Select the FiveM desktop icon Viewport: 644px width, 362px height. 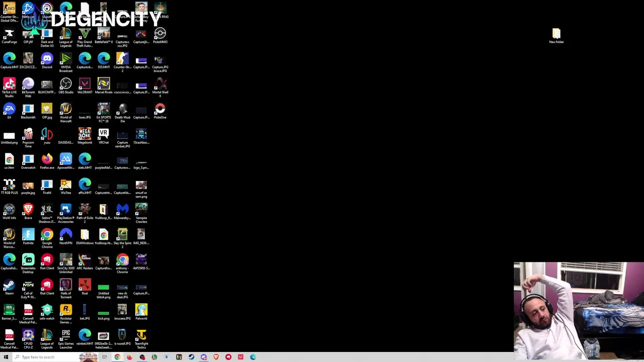47,186
